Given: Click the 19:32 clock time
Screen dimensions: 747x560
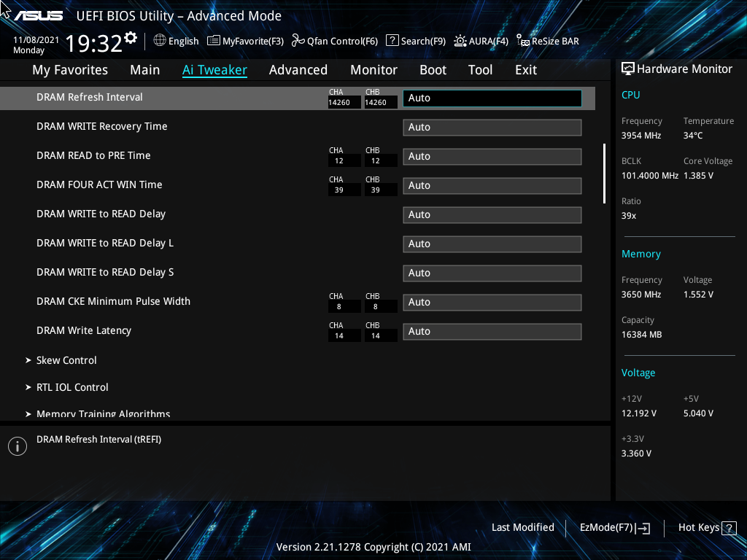Looking at the screenshot, I should [94, 43].
